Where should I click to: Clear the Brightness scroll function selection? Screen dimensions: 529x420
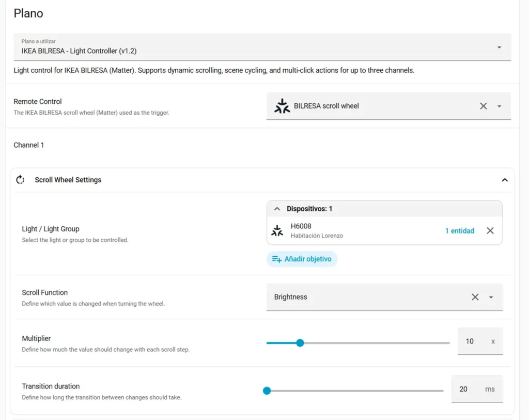coord(475,297)
